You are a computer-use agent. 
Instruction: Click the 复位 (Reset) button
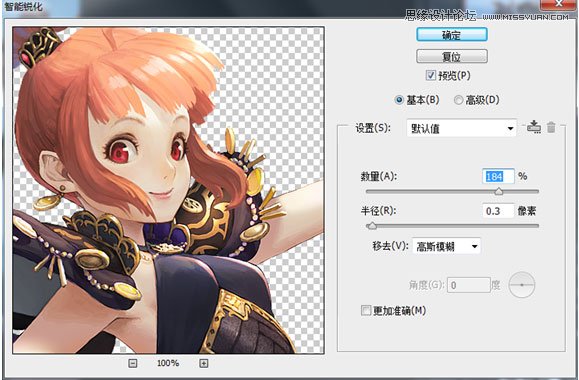[x=452, y=57]
